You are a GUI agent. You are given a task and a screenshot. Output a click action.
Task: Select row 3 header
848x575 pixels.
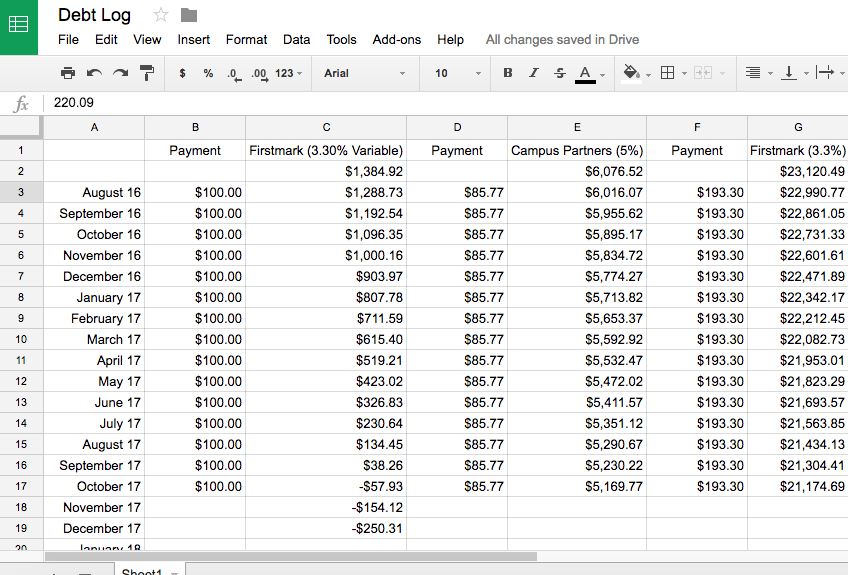[21, 193]
